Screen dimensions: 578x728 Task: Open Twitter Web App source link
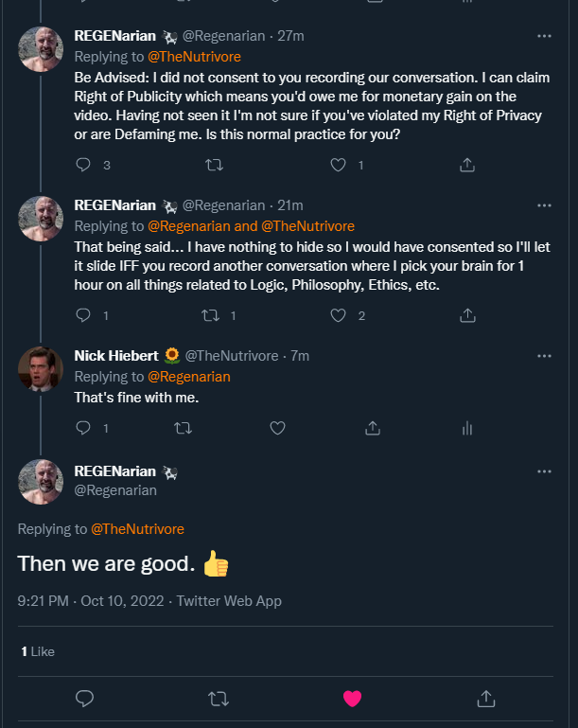(229, 600)
